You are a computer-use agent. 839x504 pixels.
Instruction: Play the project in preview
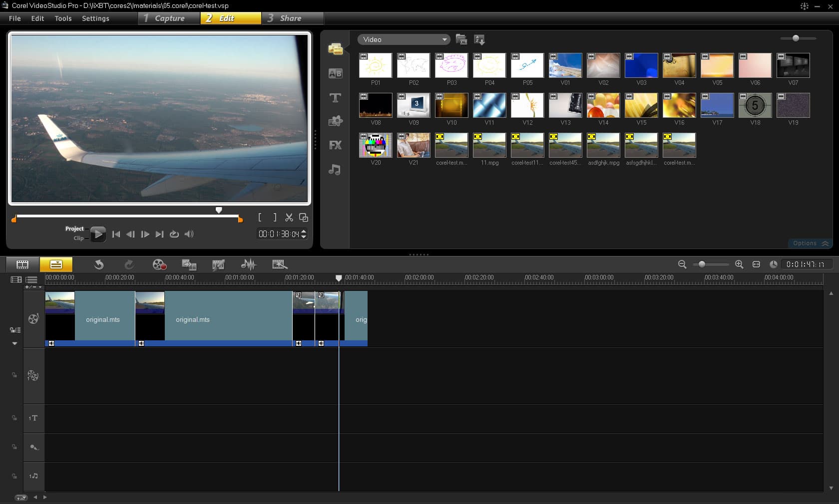[98, 234]
